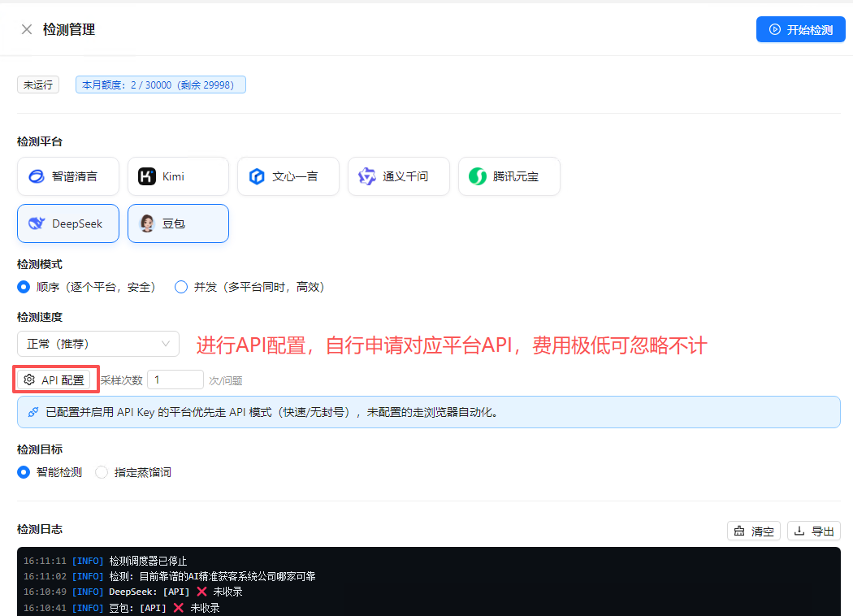Select 智能检测 target radio
This screenshot has width=853, height=616.
pos(24,472)
